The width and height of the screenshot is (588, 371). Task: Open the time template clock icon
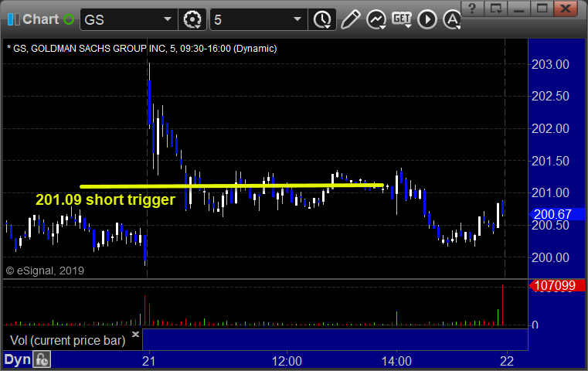[x=322, y=19]
